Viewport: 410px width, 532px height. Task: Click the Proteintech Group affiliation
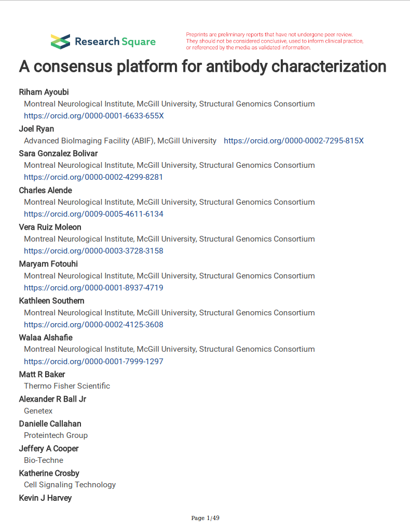56,435
